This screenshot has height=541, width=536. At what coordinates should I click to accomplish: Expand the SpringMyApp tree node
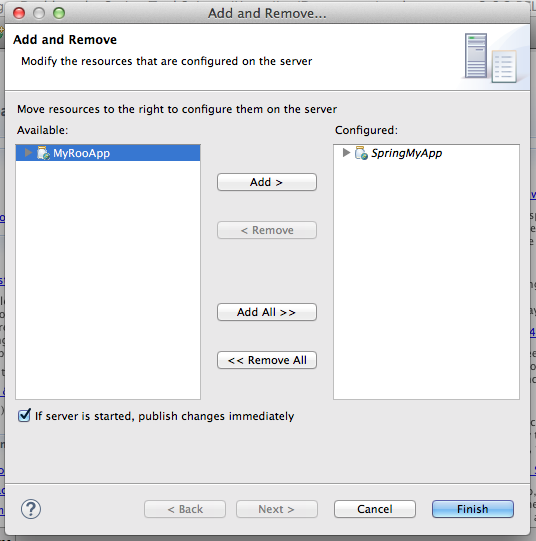pos(346,153)
